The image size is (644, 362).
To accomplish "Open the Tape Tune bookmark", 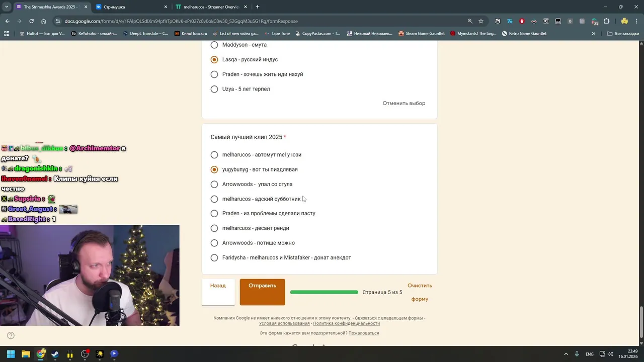I will pos(276,34).
